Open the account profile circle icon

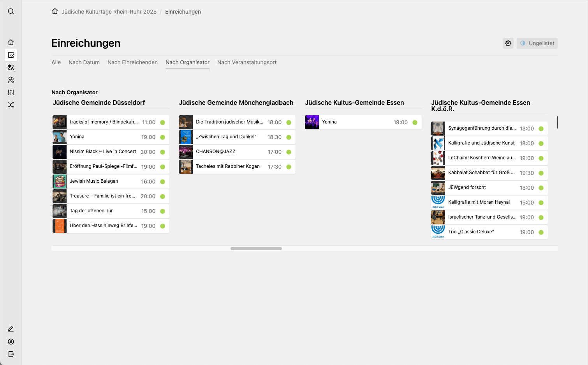coord(11,342)
